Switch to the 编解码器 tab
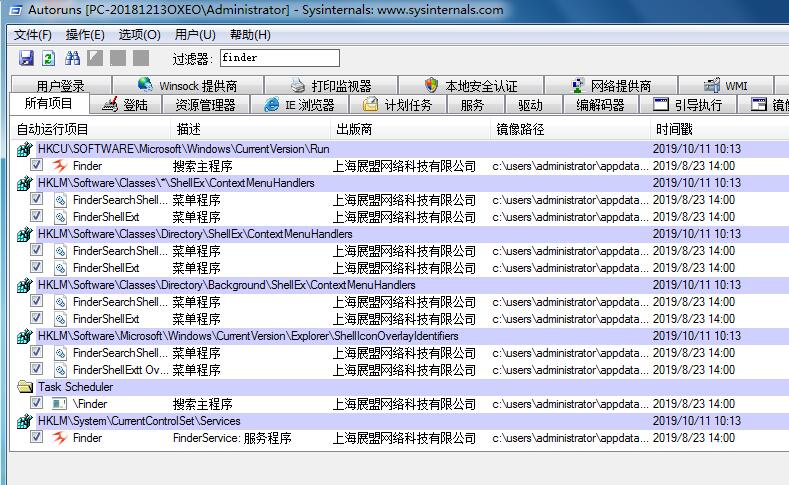The width and height of the screenshot is (789, 485). point(600,105)
